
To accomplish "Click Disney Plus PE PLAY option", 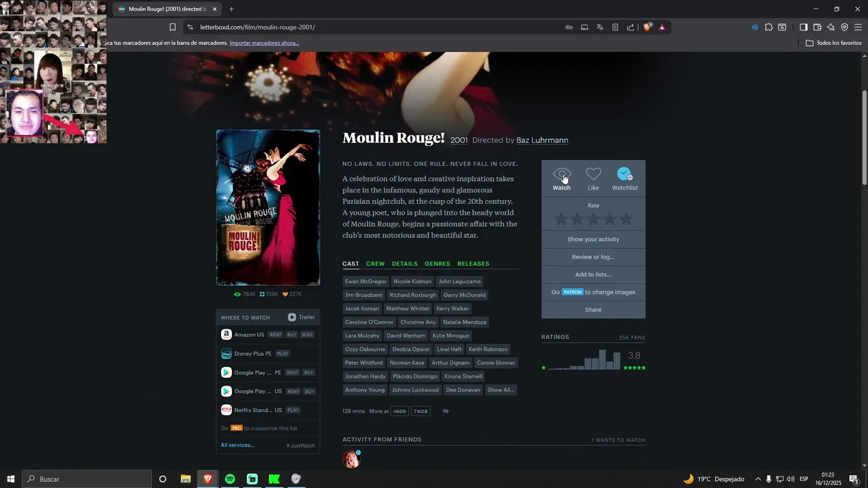I will click(283, 354).
